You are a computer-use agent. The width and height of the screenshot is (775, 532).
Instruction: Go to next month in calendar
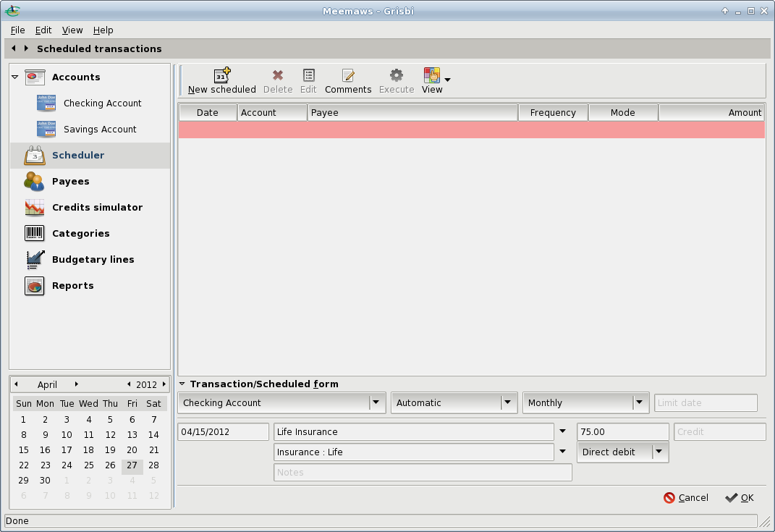point(76,384)
